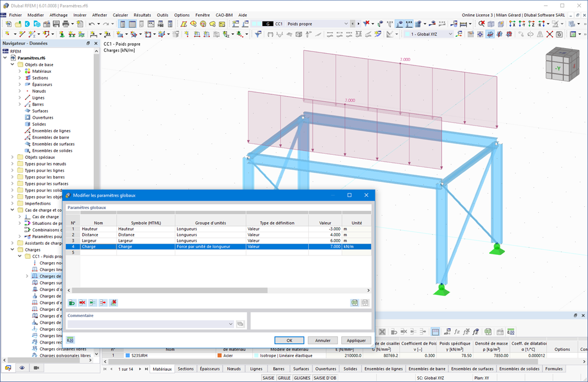
Task: Click the filter funnel icon in second toolbar
Action: point(258,34)
